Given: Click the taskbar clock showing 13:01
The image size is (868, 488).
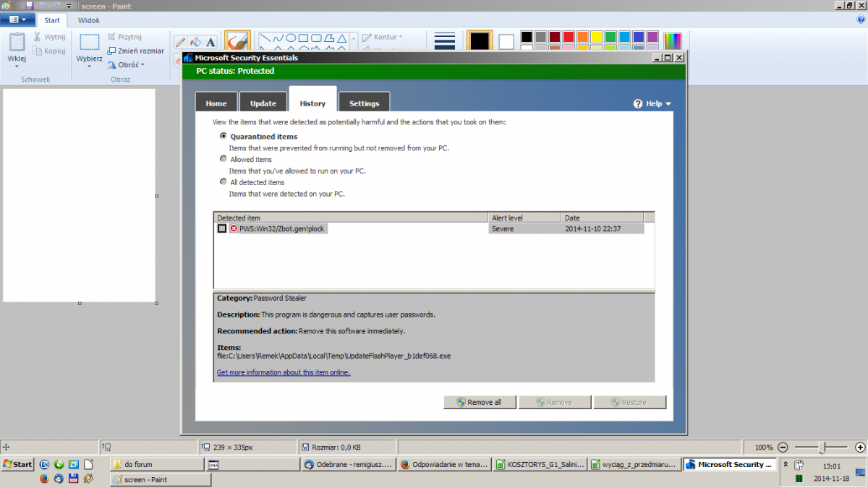Looking at the screenshot, I should pyautogui.click(x=830, y=466).
